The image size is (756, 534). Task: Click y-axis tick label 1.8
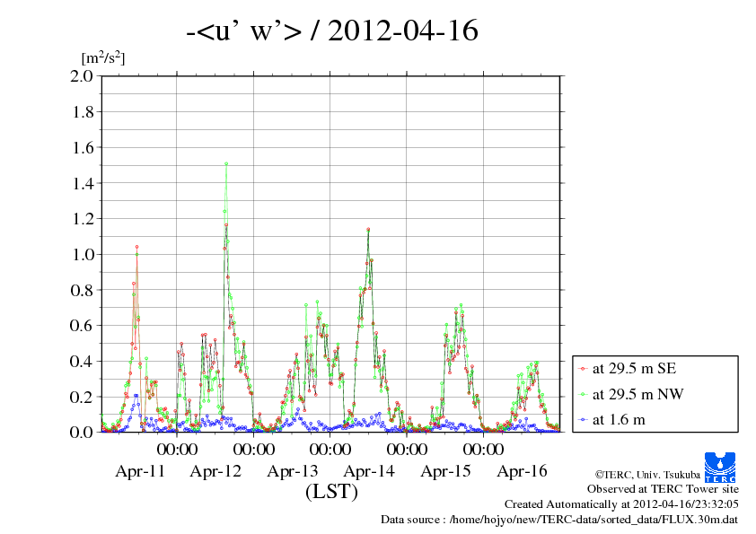point(82,112)
